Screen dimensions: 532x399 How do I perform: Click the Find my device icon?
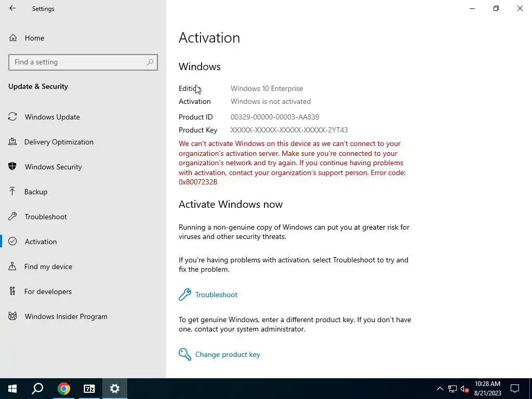pos(12,266)
